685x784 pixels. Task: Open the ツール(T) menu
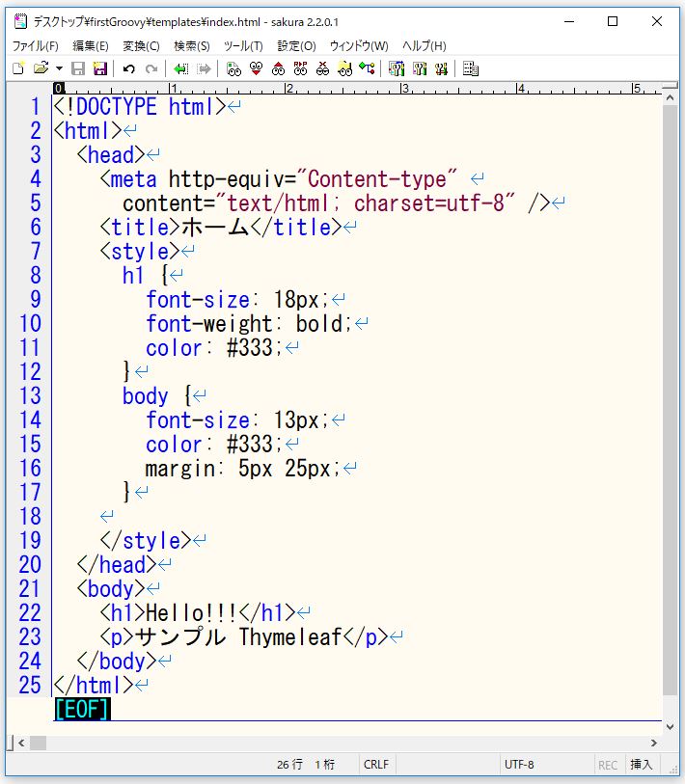click(243, 46)
